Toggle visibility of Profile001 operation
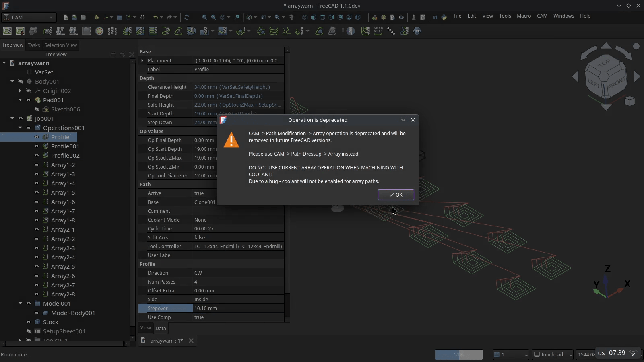This screenshot has height=362, width=644. click(x=37, y=146)
